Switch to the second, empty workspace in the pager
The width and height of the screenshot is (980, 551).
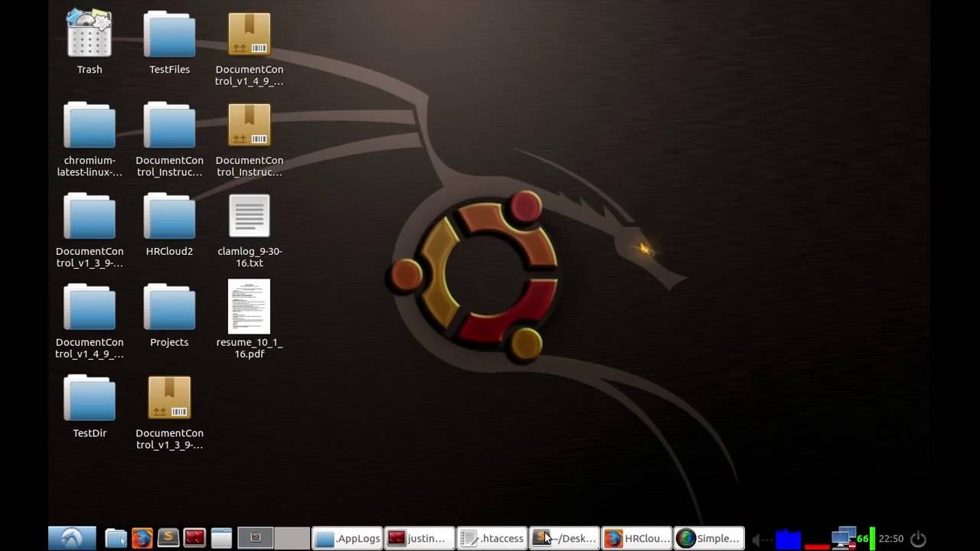(x=292, y=538)
